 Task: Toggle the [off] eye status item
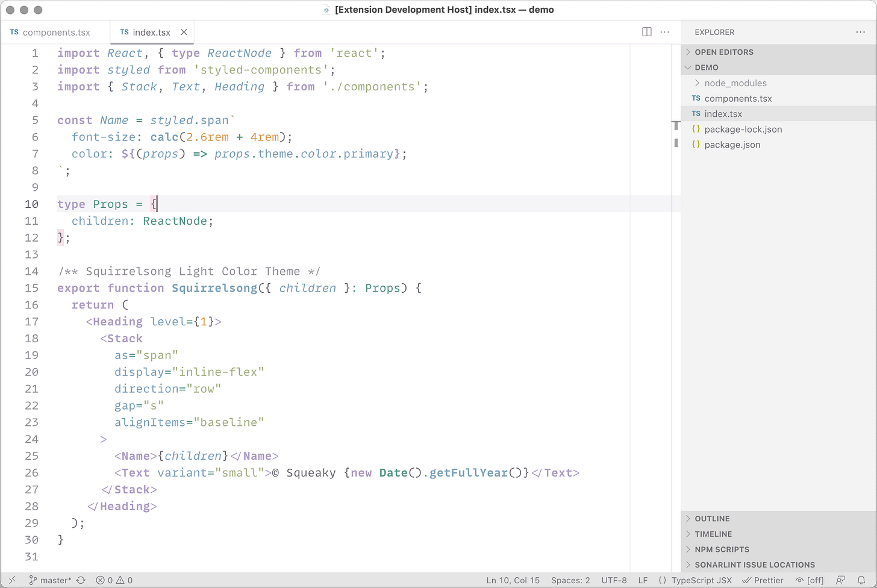810,580
